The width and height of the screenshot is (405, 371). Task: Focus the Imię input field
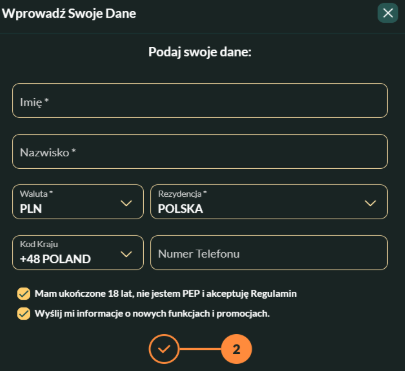coord(200,101)
